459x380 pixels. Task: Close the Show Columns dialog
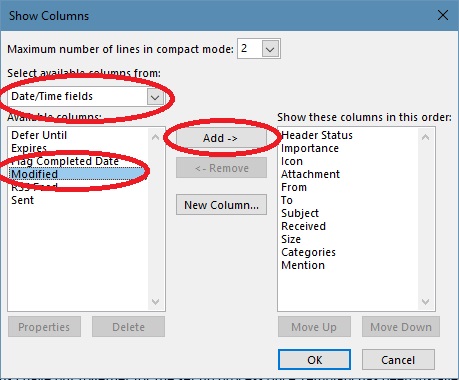[x=443, y=15]
